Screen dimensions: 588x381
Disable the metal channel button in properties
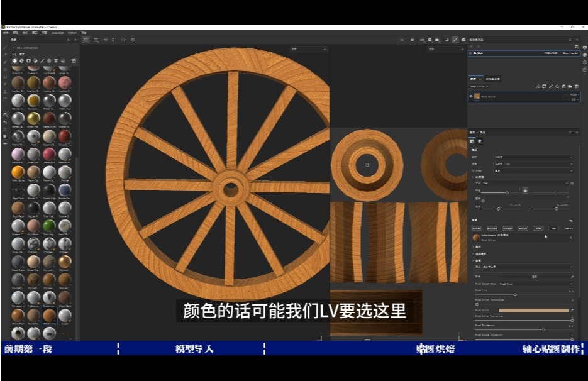pyautogui.click(x=523, y=228)
